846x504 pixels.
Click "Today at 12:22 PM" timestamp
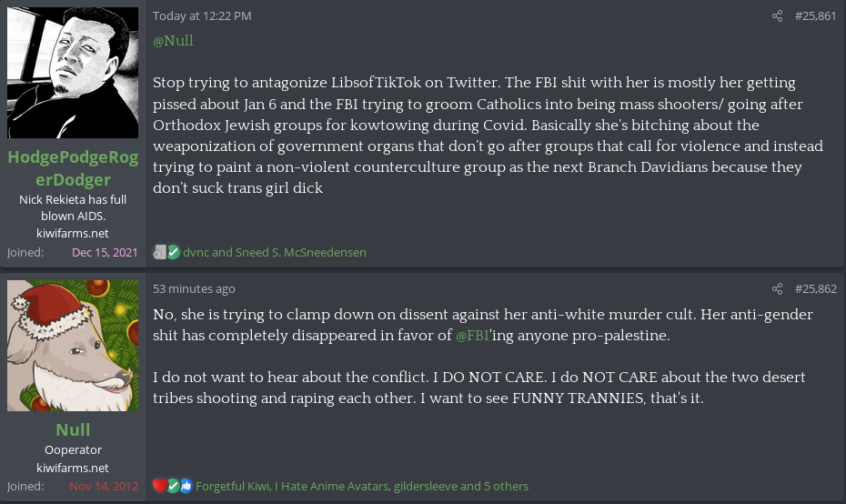coord(202,16)
